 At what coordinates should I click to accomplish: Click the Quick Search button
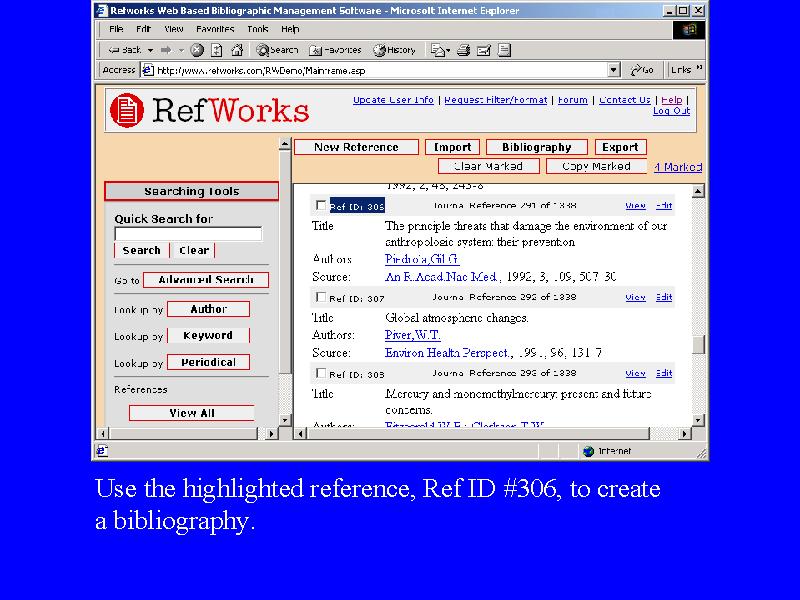pyautogui.click(x=141, y=251)
